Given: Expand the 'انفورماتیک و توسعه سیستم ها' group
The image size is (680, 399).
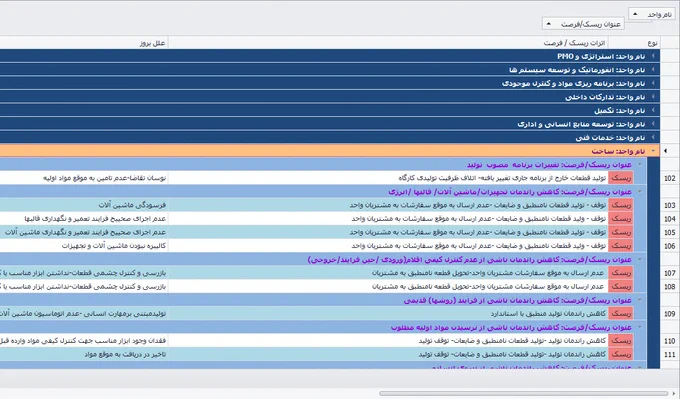Looking at the screenshot, I should tap(653, 69).
